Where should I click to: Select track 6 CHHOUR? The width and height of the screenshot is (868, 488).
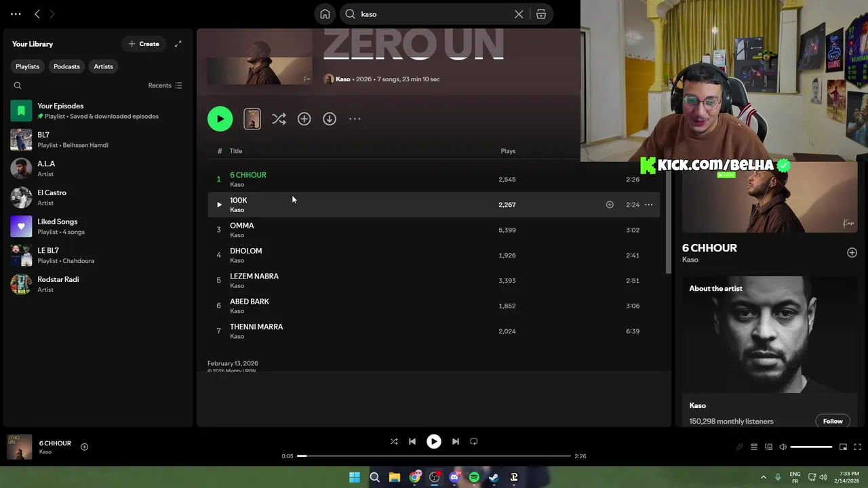pos(434,179)
